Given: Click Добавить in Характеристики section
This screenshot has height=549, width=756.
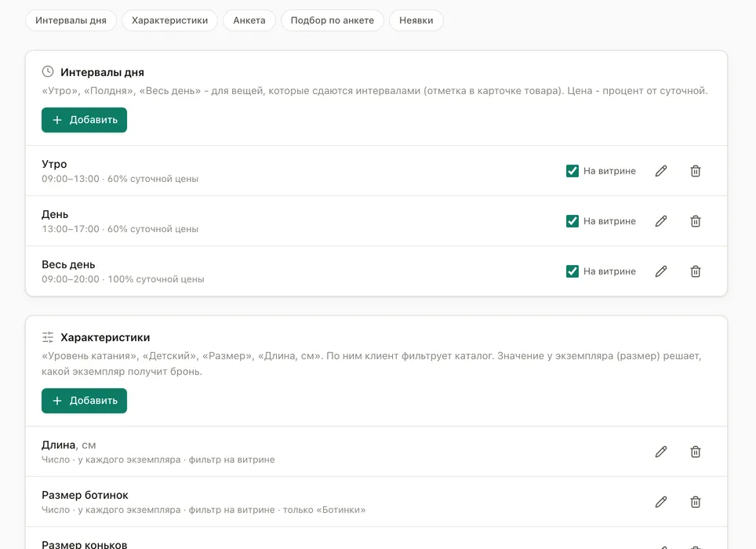Looking at the screenshot, I should pyautogui.click(x=85, y=401).
